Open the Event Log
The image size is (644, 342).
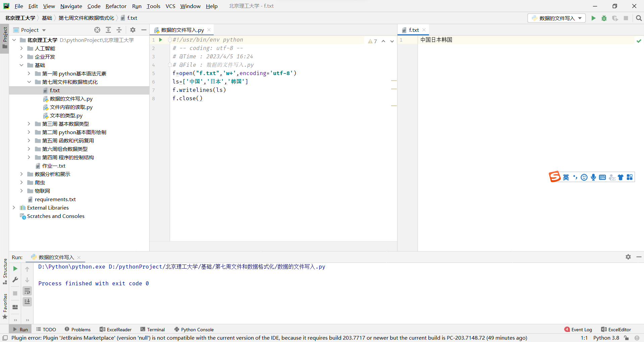point(578,330)
